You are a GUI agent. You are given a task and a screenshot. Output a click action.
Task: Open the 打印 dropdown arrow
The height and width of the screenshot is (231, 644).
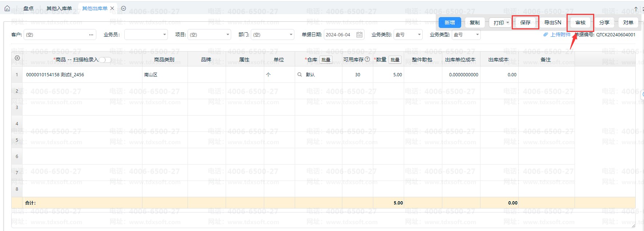tap(508, 23)
